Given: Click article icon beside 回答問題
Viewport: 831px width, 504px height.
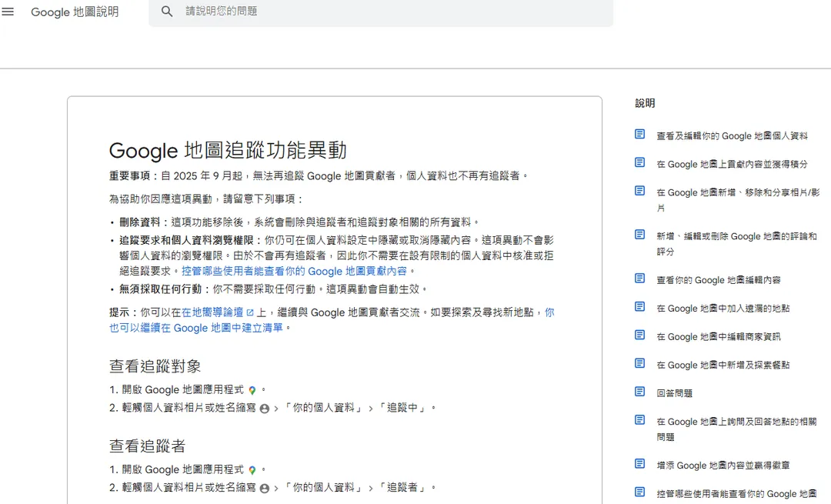Looking at the screenshot, I should click(x=639, y=392).
